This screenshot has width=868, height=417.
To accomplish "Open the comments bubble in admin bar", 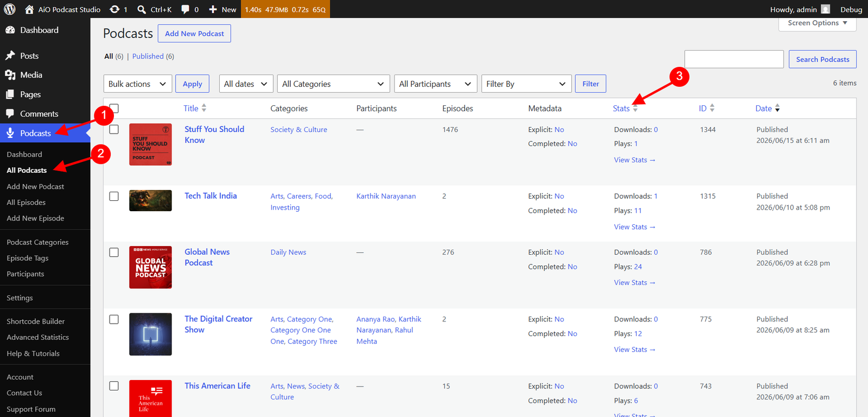I will pos(186,9).
